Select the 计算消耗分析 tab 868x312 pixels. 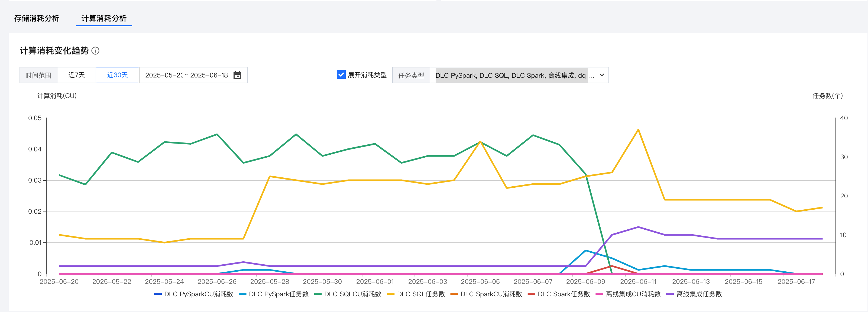coord(104,18)
